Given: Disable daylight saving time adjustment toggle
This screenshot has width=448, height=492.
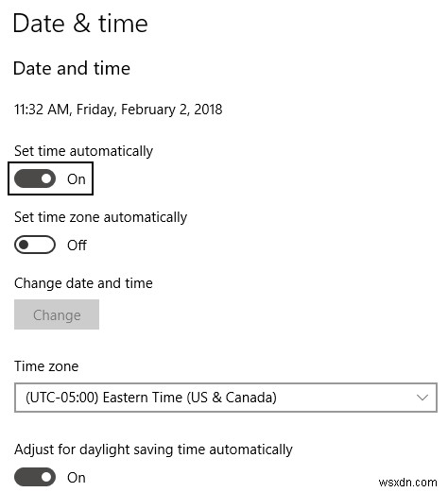Looking at the screenshot, I should coord(35,477).
